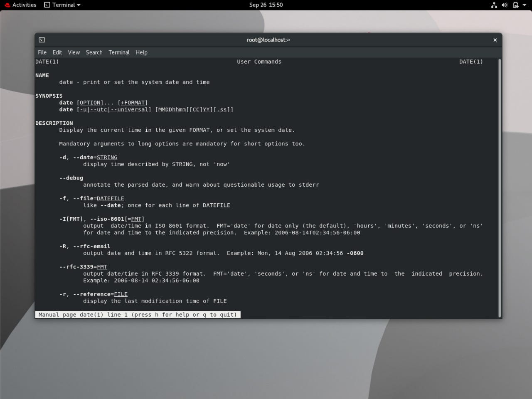Image resolution: width=532 pixels, height=399 pixels.
Task: Open the Search menu
Action: point(94,52)
